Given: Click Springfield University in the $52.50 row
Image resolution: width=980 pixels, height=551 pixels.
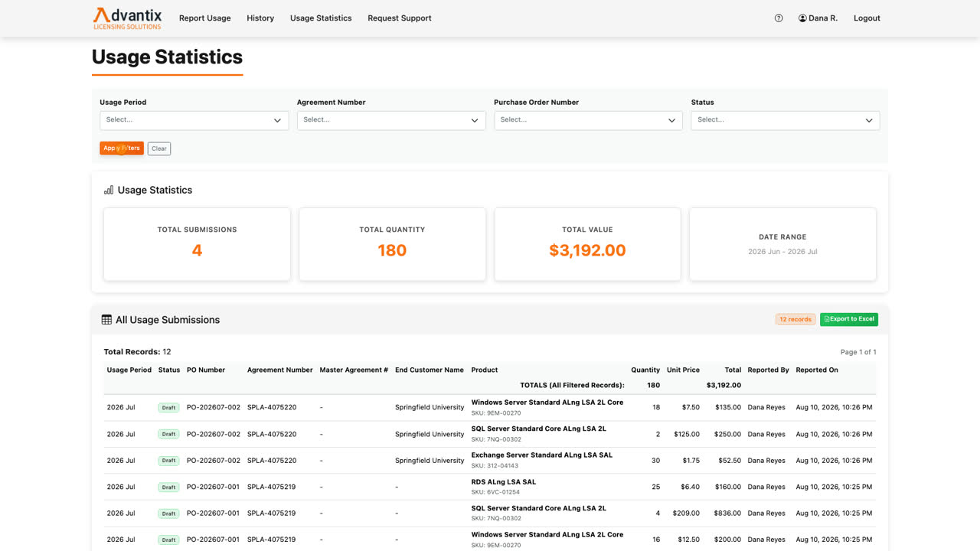Looking at the screenshot, I should pyautogui.click(x=430, y=461).
